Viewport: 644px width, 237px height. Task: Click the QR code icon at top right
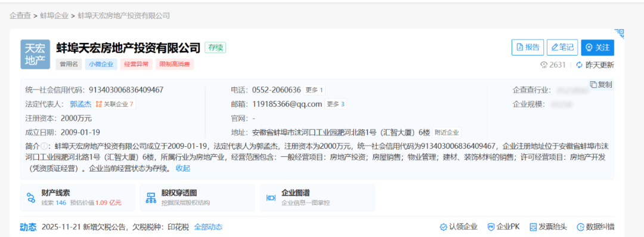(620, 33)
